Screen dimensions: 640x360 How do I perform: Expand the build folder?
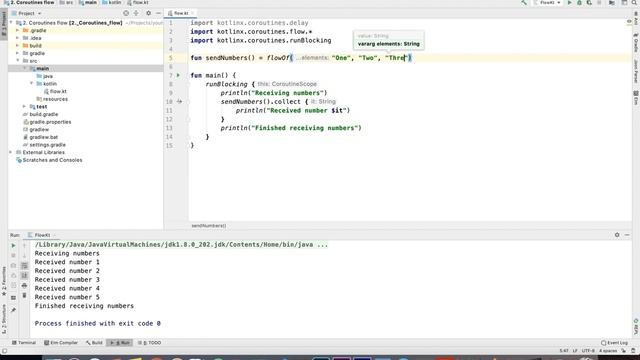click(x=18, y=45)
